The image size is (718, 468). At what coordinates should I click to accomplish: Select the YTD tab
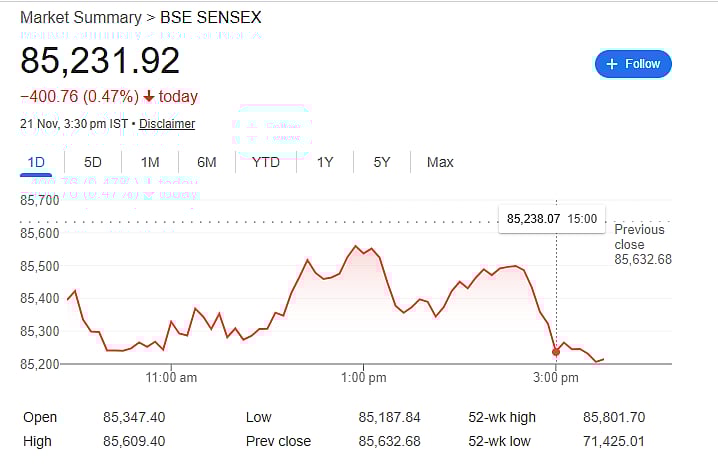[x=266, y=162]
